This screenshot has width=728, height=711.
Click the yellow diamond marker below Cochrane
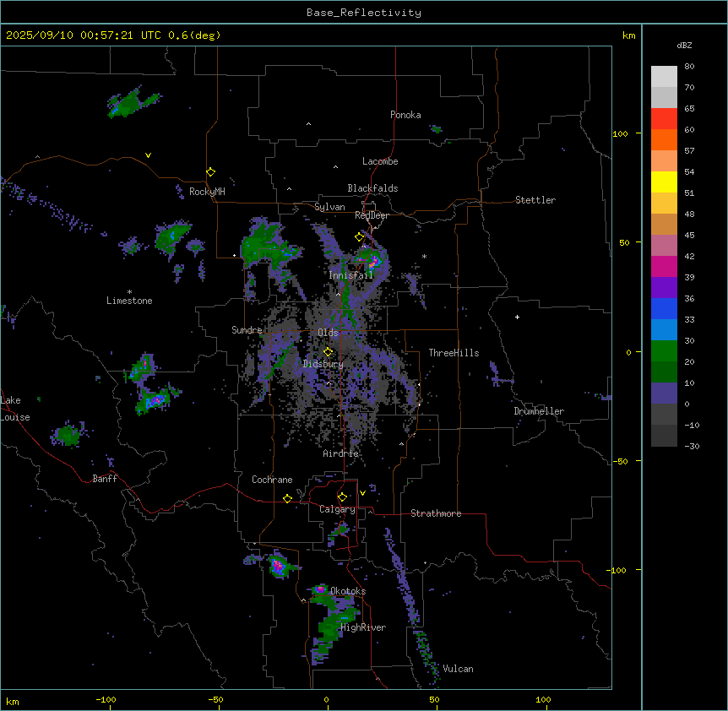(x=287, y=498)
